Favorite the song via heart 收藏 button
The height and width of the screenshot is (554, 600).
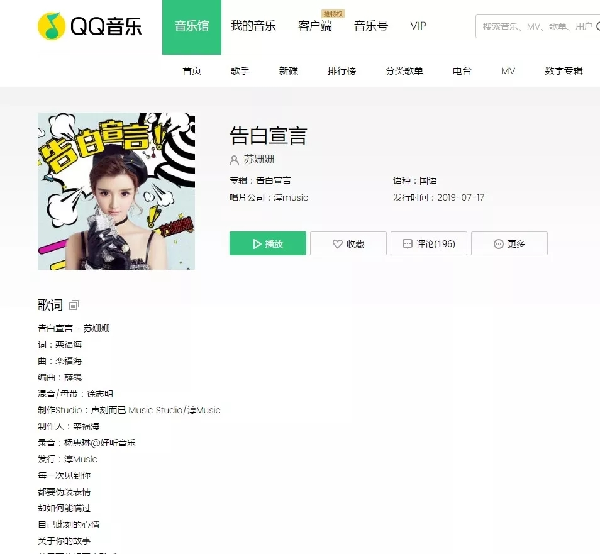[348, 243]
